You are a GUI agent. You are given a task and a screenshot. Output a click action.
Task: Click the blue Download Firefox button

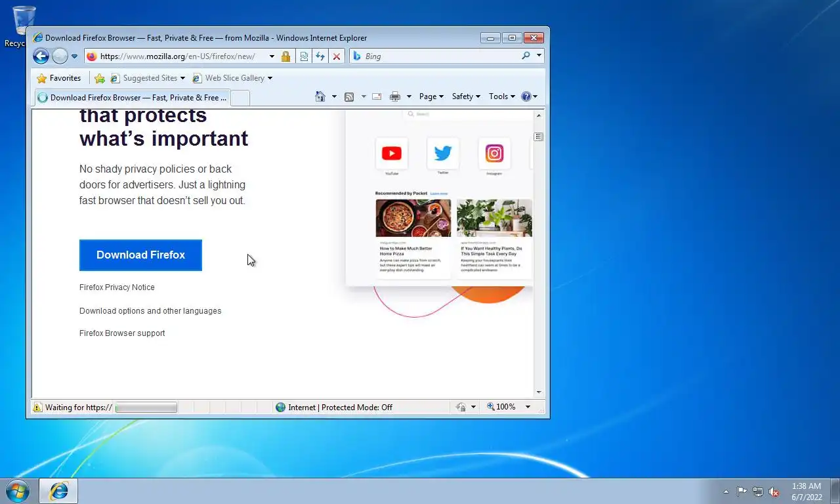tap(140, 255)
